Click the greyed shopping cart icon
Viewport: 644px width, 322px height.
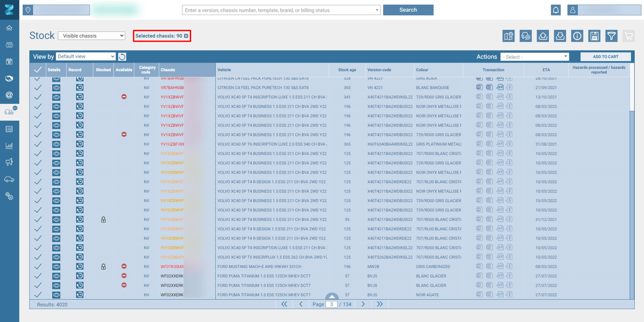click(x=629, y=36)
